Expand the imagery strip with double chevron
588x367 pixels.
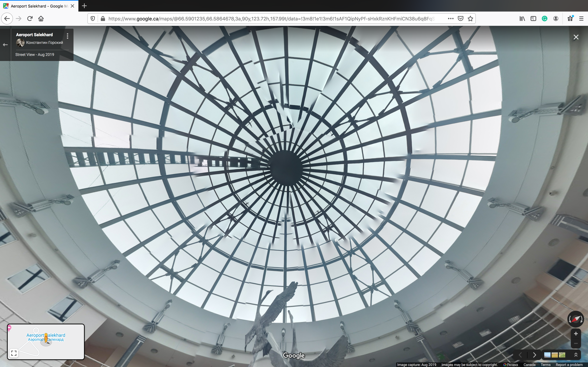[576, 355]
